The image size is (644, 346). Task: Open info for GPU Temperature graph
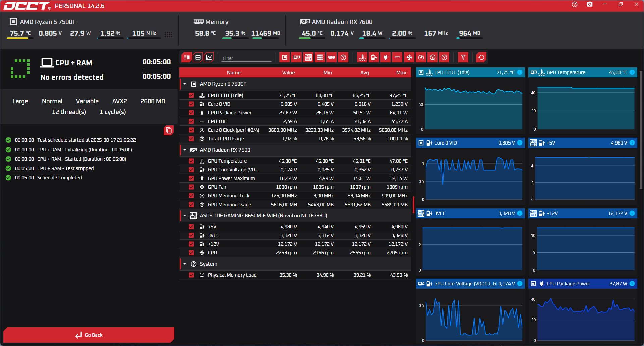click(632, 72)
